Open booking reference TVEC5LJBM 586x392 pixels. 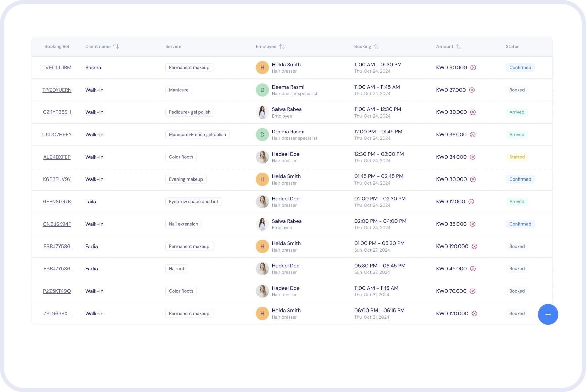57,67
